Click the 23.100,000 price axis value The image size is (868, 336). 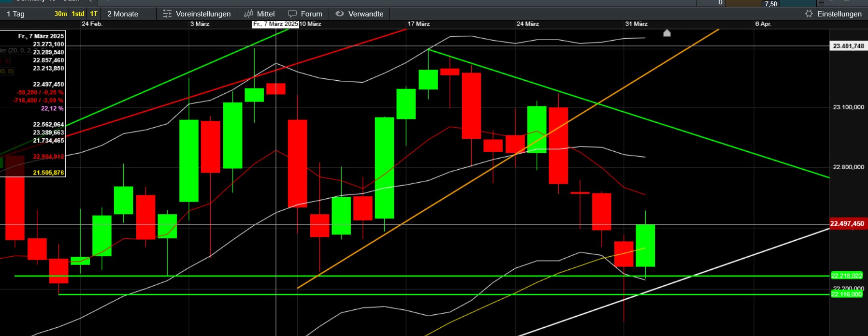(x=848, y=107)
